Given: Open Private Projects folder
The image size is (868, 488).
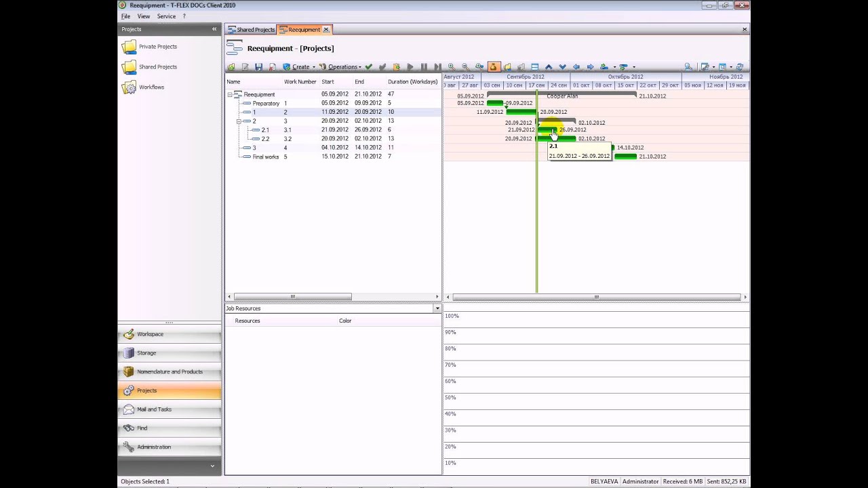Looking at the screenshot, I should 151,47.
